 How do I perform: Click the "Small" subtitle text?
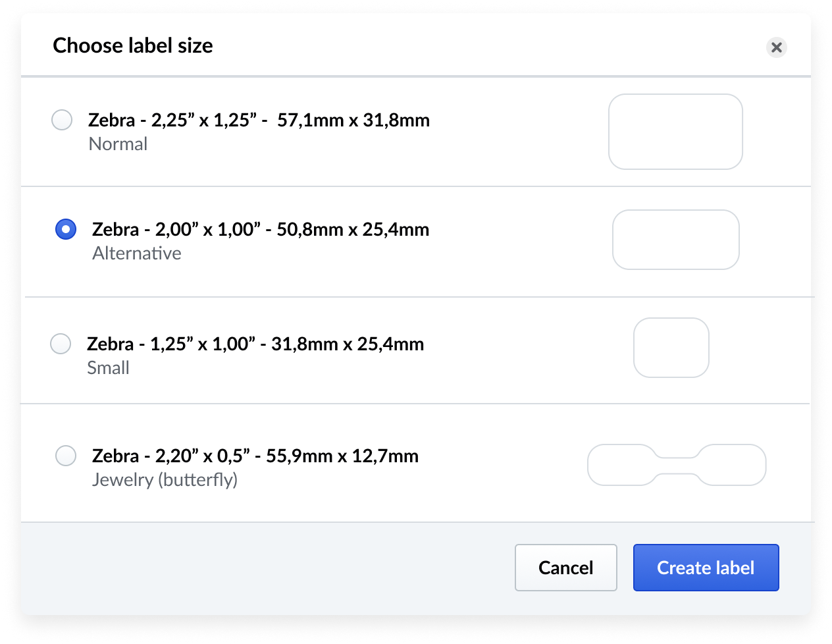(x=108, y=368)
